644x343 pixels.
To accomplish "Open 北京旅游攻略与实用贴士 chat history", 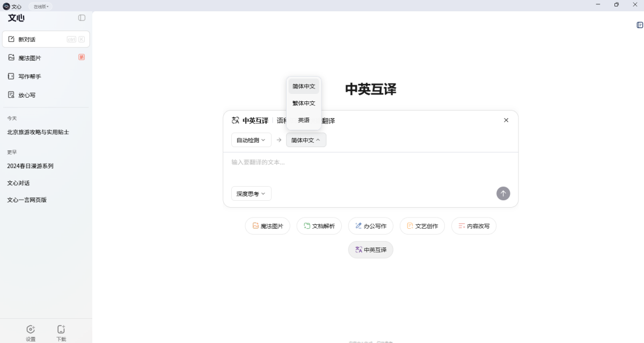I will coord(38,132).
